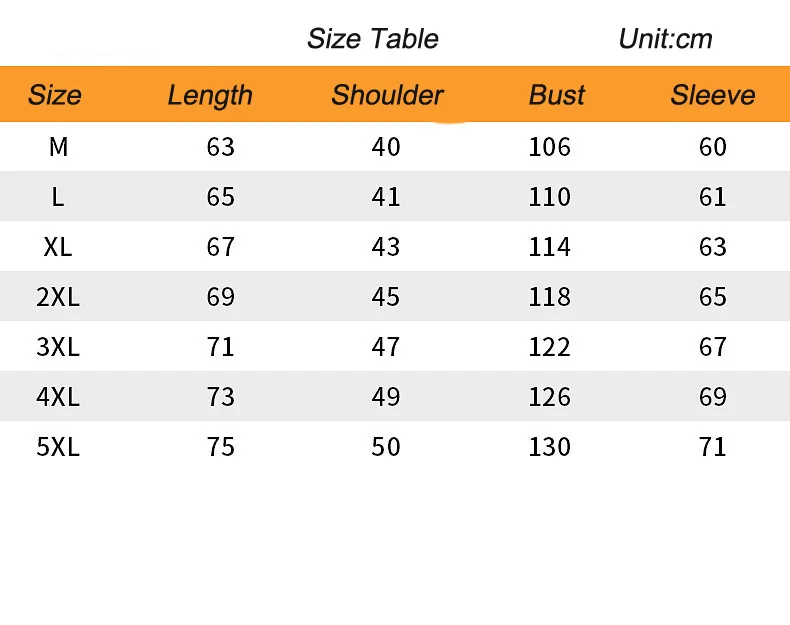The width and height of the screenshot is (790, 625).
Task: Click shoulder value 41 in the L row
Action: tap(386, 197)
